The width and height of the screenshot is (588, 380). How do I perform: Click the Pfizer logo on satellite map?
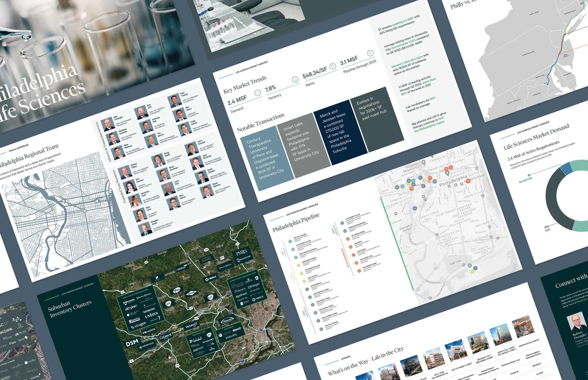[x=176, y=290]
